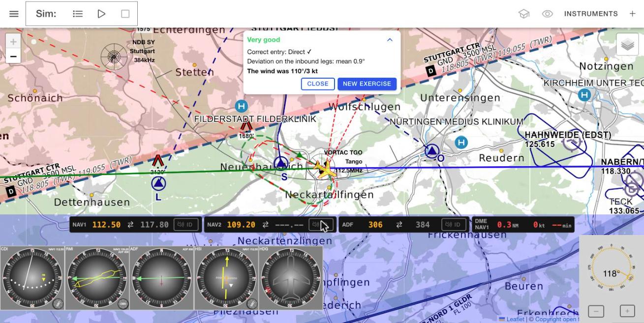644x323 pixels.
Task: Select the RMI instrument dial
Action: click(97, 278)
